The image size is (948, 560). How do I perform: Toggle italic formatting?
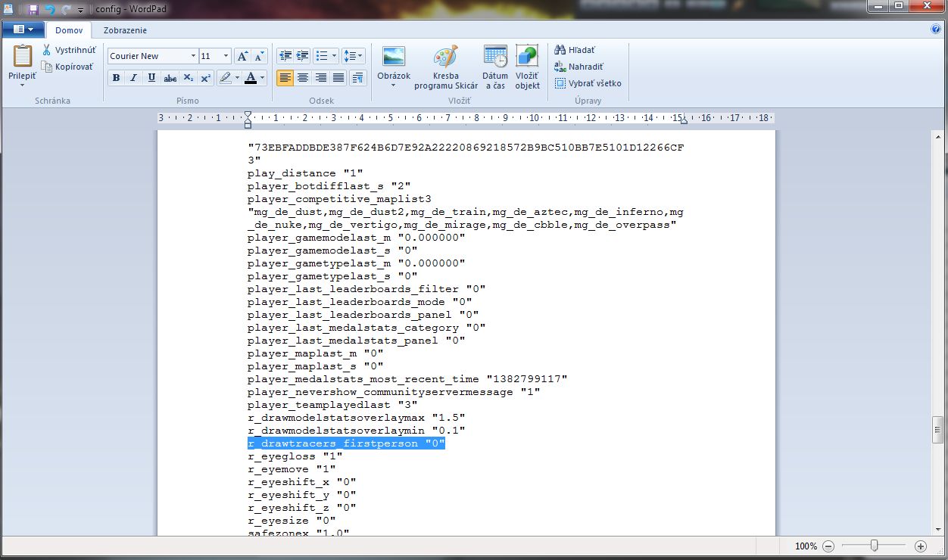pos(133,78)
